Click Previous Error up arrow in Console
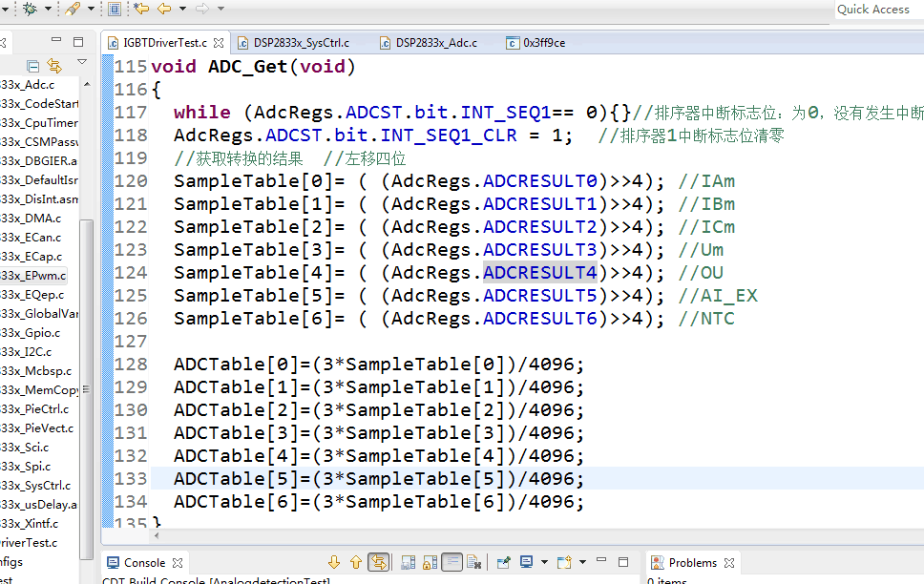The image size is (924, 584). (356, 562)
